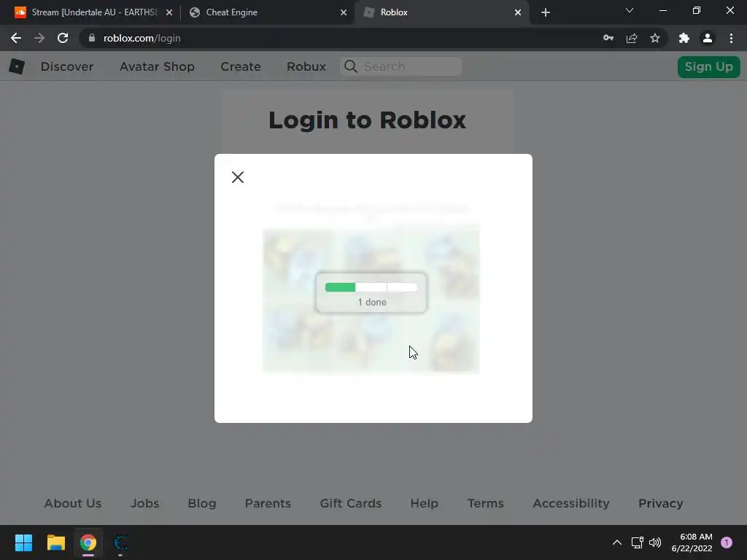Click the captcha progress bar
The height and width of the screenshot is (560, 747).
coord(371,287)
